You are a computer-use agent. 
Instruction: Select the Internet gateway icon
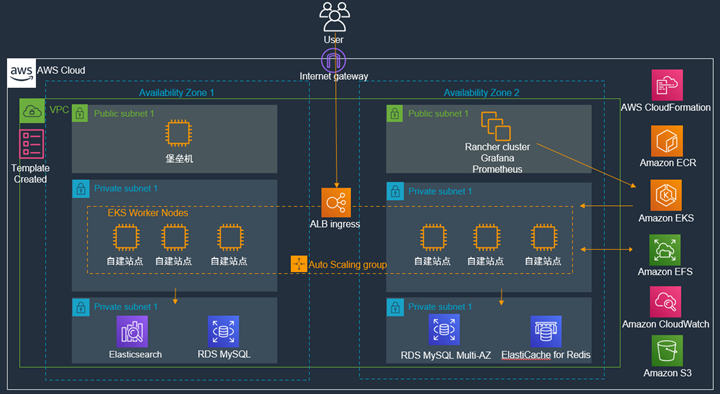(333, 60)
